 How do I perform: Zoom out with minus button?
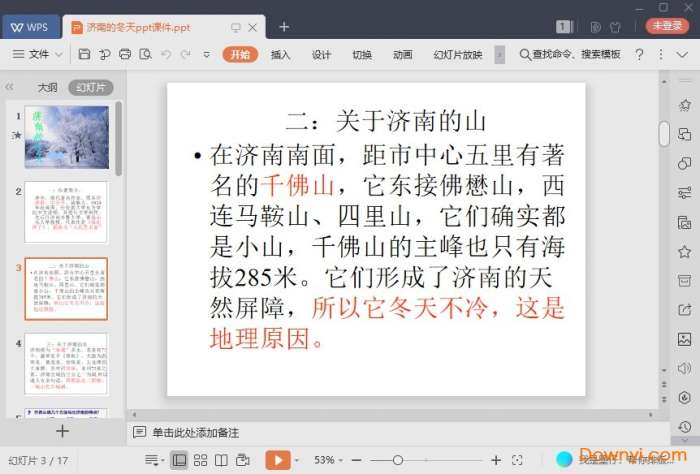click(356, 460)
